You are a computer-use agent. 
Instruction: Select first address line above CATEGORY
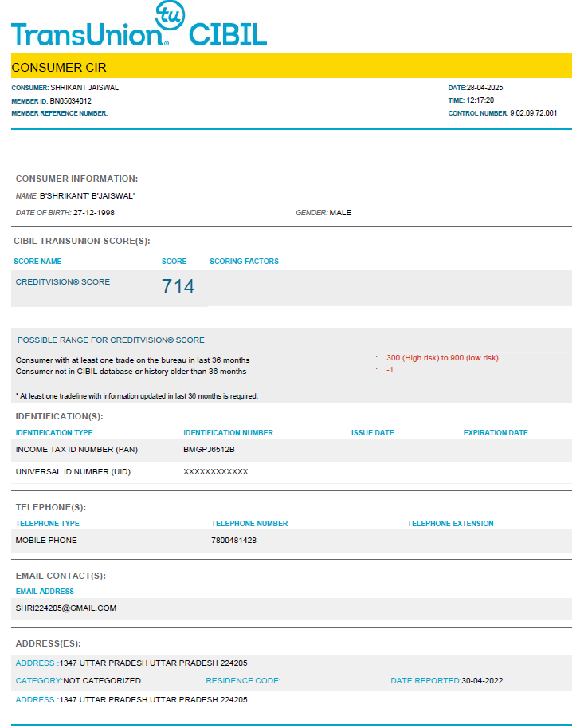(154, 663)
